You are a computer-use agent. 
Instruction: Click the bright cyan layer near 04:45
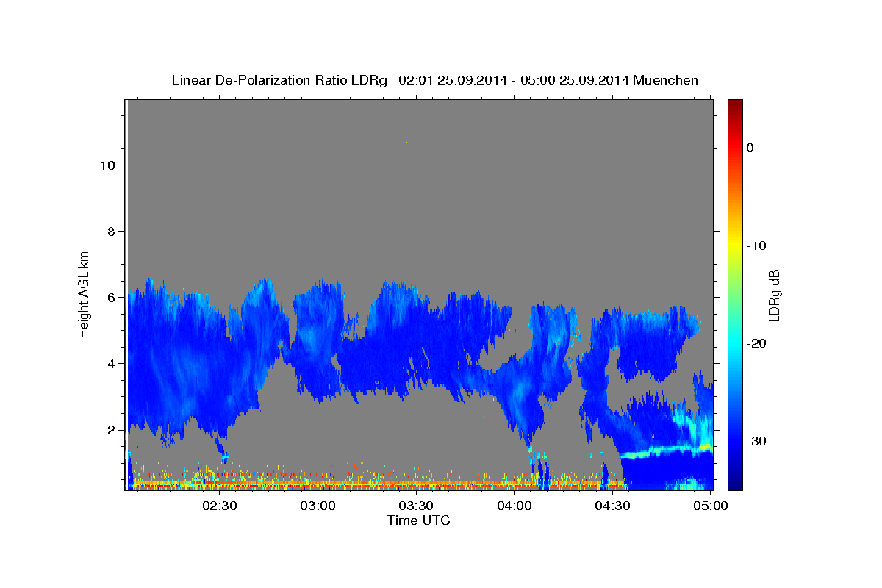click(x=665, y=451)
